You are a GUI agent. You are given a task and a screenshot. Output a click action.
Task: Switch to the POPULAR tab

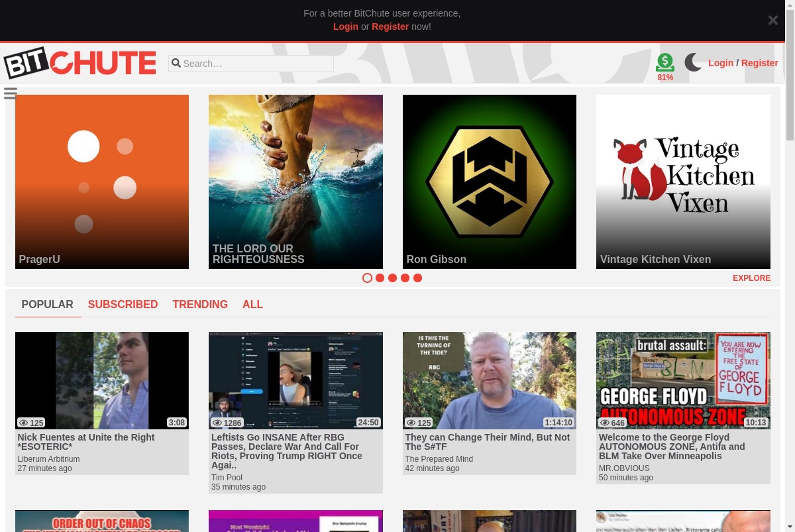(x=48, y=305)
